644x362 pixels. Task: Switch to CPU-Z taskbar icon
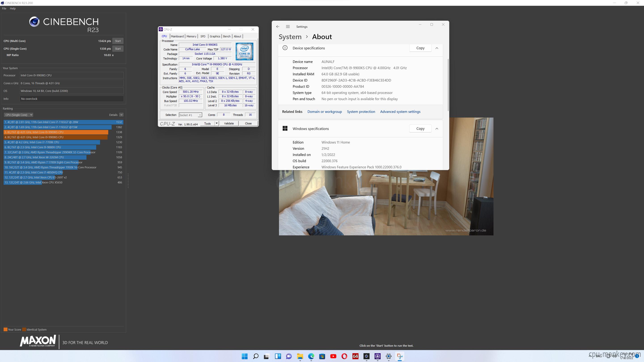coord(377,356)
